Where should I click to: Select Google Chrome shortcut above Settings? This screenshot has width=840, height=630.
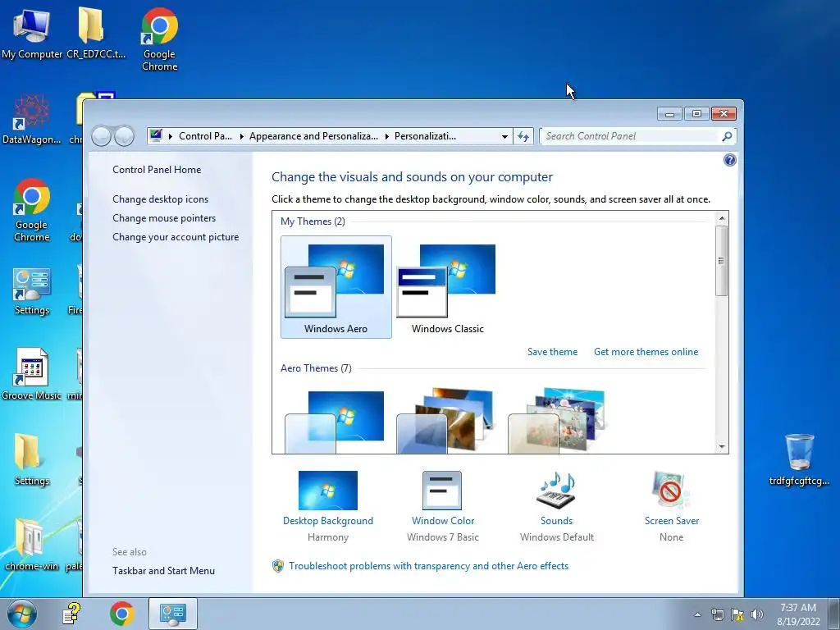pyautogui.click(x=32, y=210)
